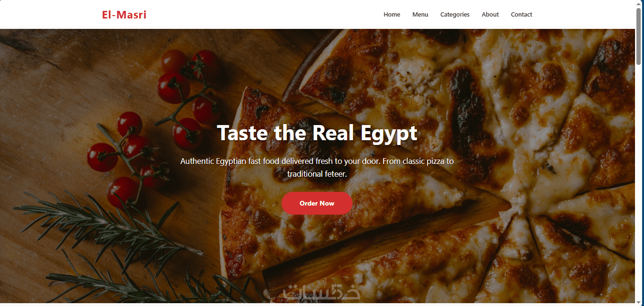The width and height of the screenshot is (644, 306).
Task: Open the Menu navigation item
Action: pyautogui.click(x=420, y=15)
